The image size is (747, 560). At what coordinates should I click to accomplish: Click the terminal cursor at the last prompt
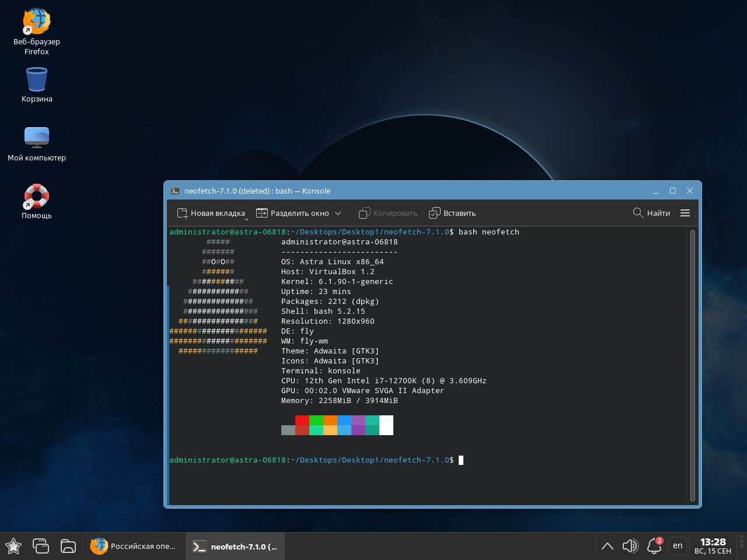(x=461, y=460)
